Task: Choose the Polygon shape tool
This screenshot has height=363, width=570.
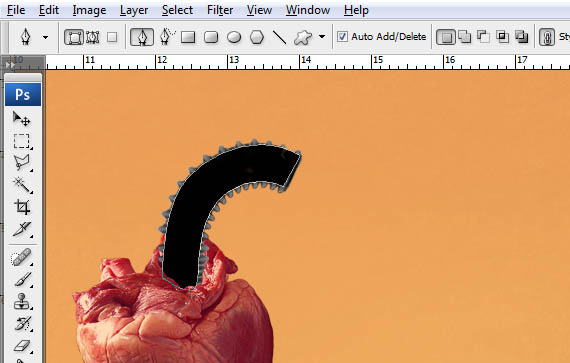Action: coord(257,37)
